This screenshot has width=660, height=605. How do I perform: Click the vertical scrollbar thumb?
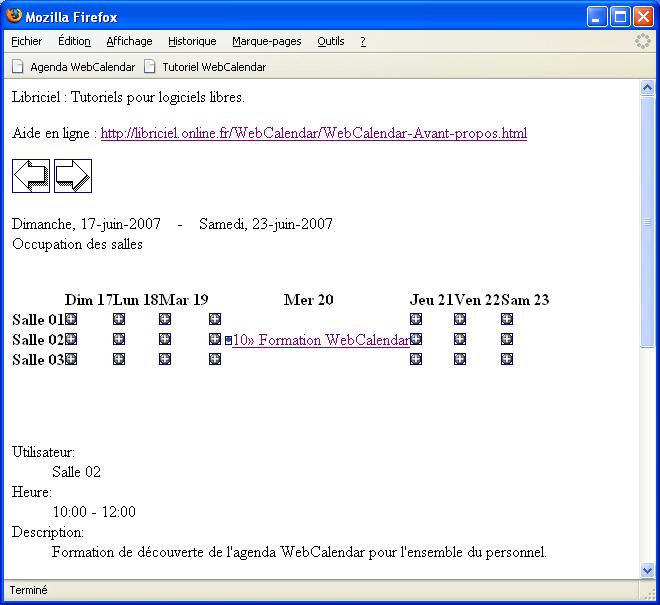coord(647,221)
